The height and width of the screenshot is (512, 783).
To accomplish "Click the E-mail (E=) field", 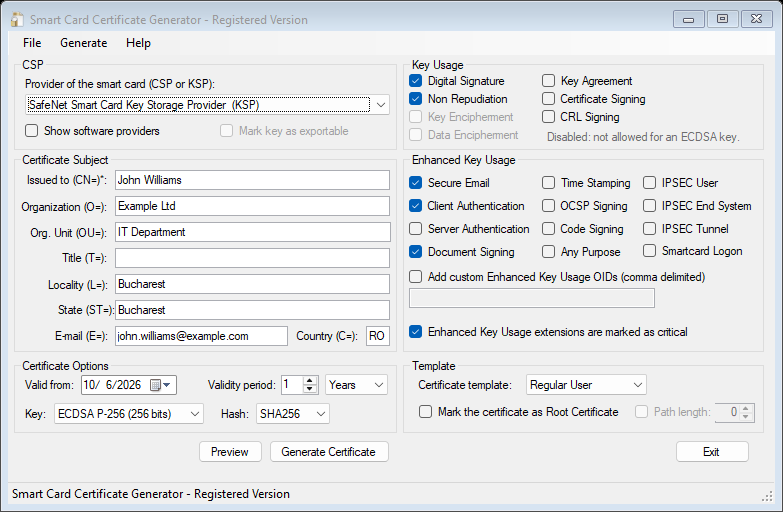I will coord(201,336).
